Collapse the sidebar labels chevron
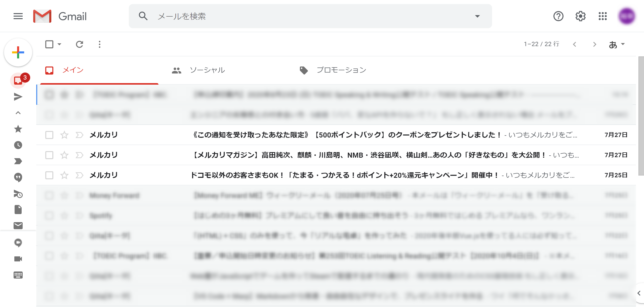Screen dimensions: 644x307 tap(18, 113)
